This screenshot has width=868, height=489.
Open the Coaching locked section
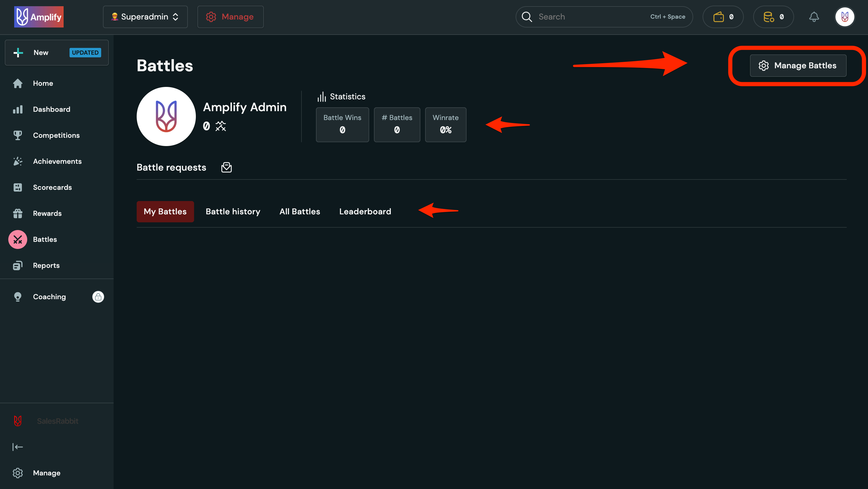[49, 297]
